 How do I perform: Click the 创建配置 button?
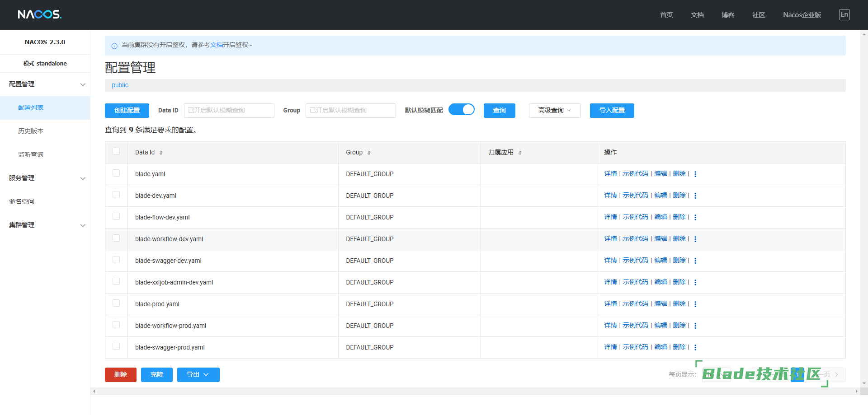(127, 111)
